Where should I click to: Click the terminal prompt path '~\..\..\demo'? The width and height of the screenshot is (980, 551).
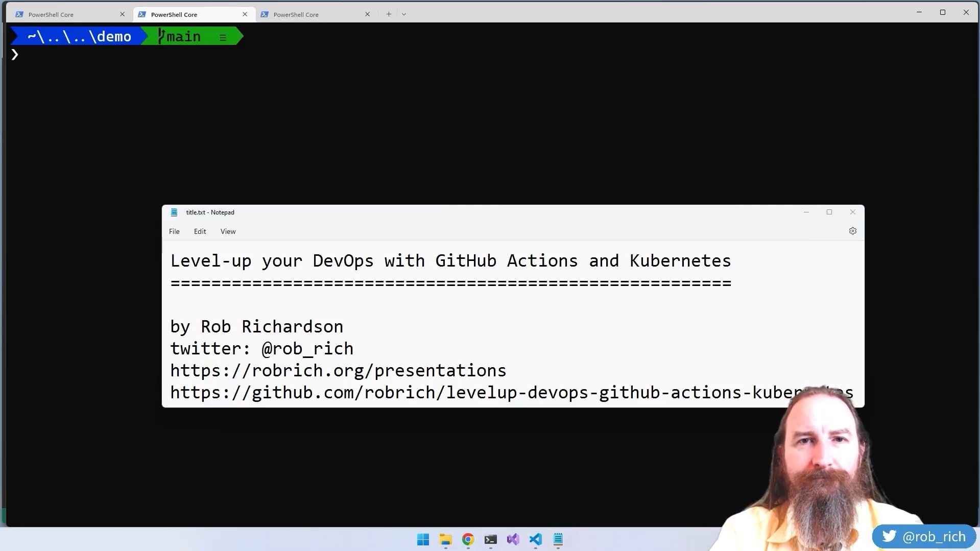(x=79, y=36)
